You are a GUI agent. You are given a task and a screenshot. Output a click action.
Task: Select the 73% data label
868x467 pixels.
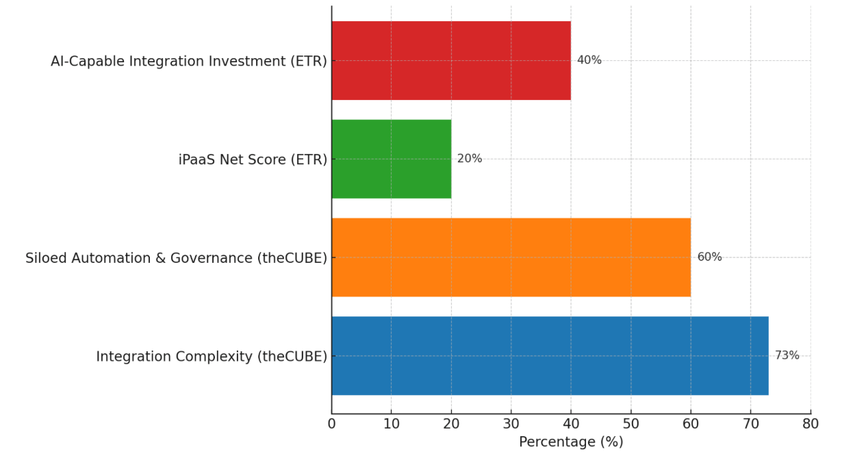coord(787,355)
